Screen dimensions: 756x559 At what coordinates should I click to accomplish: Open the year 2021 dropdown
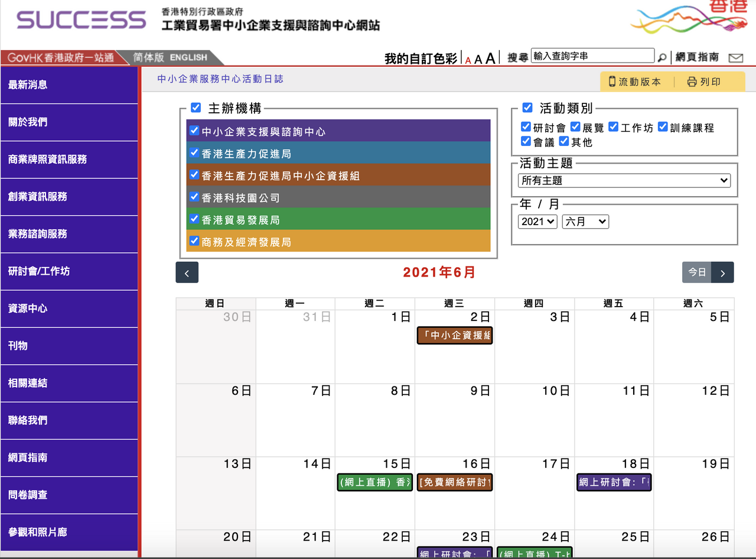537,222
